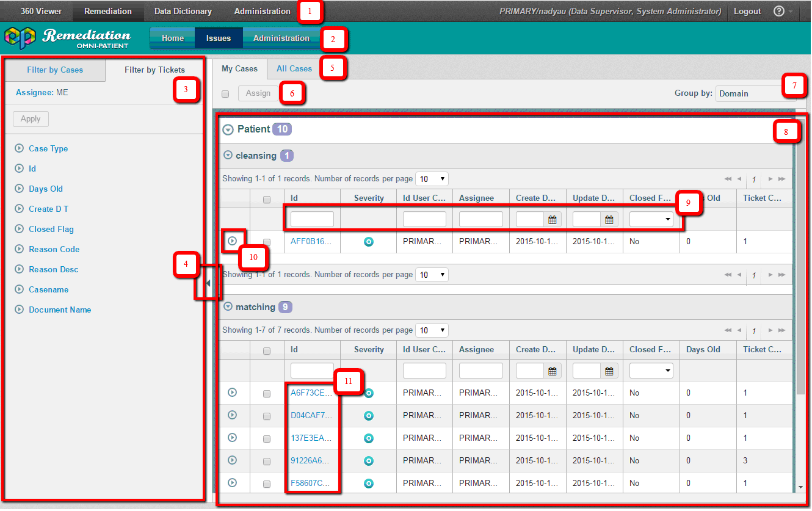Collapse the left filter panel arrow
Viewport: 812px width, 511px height.
208,283
